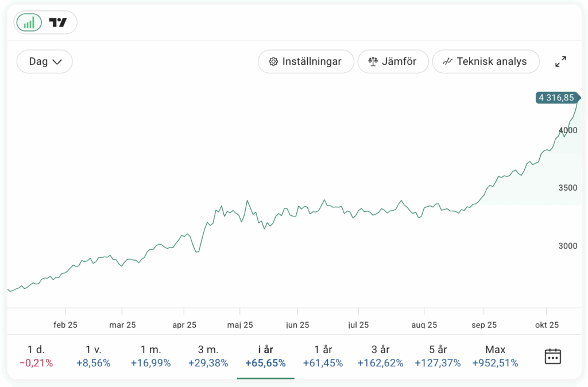Switch to the simple chart view icon
The height and width of the screenshot is (387, 588).
(x=29, y=22)
